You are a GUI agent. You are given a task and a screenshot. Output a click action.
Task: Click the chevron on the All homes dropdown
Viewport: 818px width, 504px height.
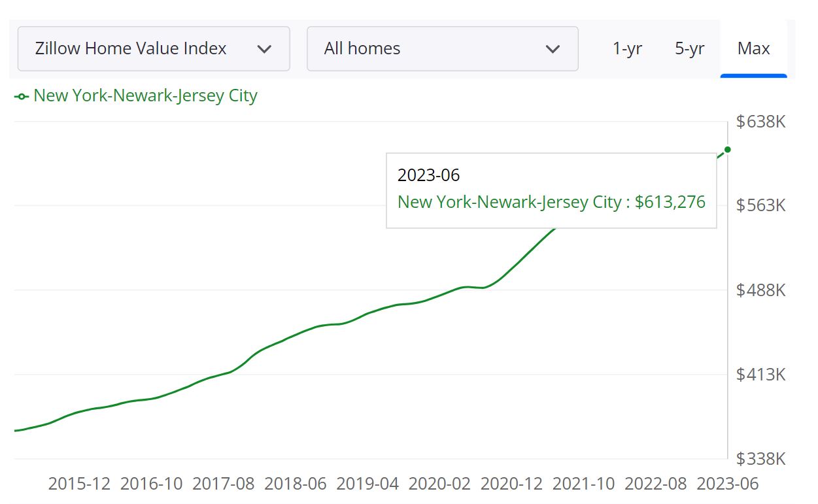click(x=553, y=48)
